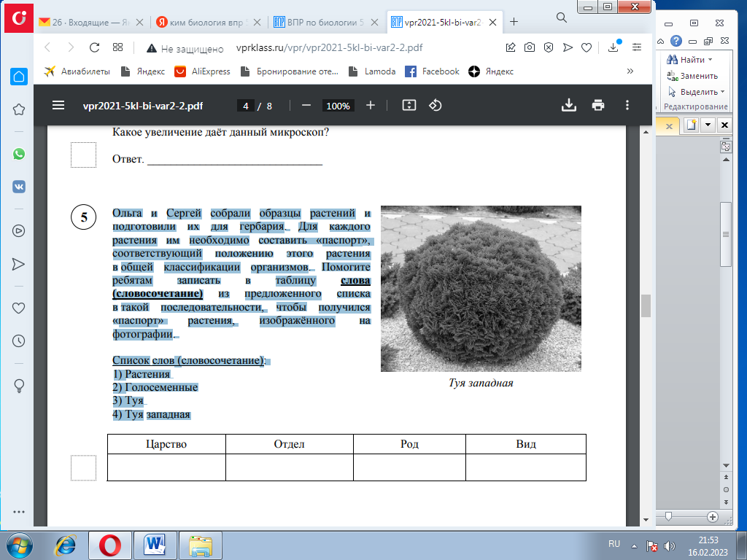Viewport: 747px width, 560px height.
Task: Click Word zoom slider handle
Action: [x=668, y=517]
